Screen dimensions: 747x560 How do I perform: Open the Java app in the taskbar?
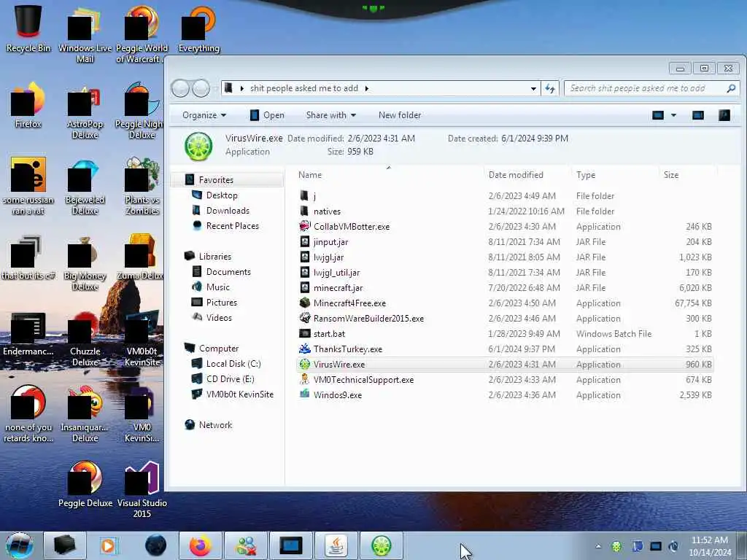(x=336, y=545)
